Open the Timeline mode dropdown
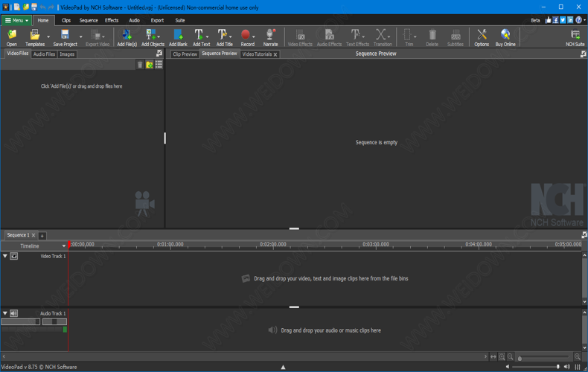The height and width of the screenshot is (372, 588). 64,246
